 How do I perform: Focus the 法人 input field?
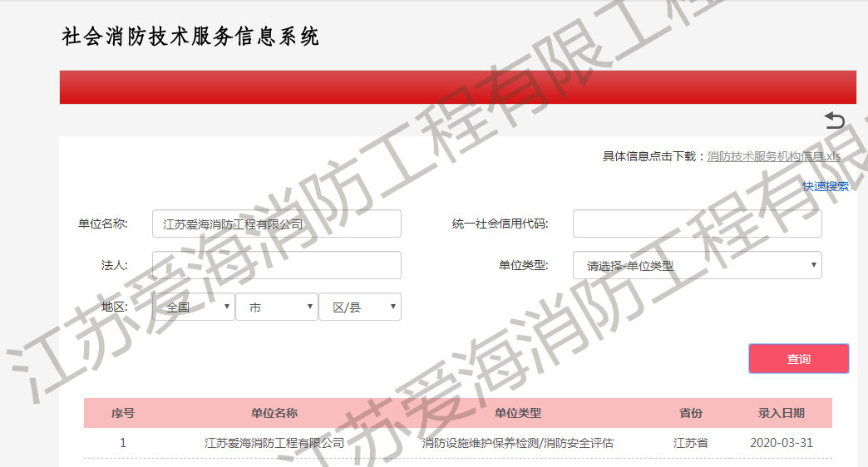click(277, 265)
